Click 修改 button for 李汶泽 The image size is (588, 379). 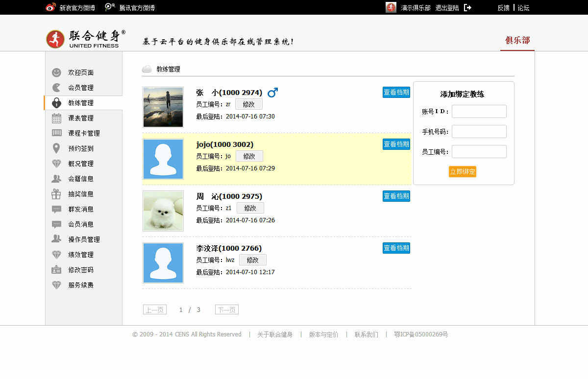252,260
